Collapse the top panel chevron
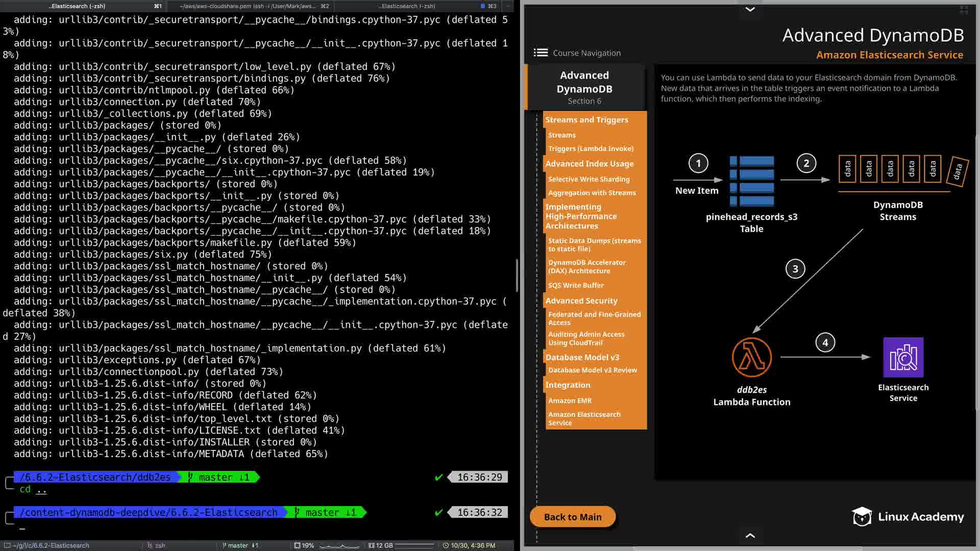This screenshot has width=980, height=551. coord(750,9)
